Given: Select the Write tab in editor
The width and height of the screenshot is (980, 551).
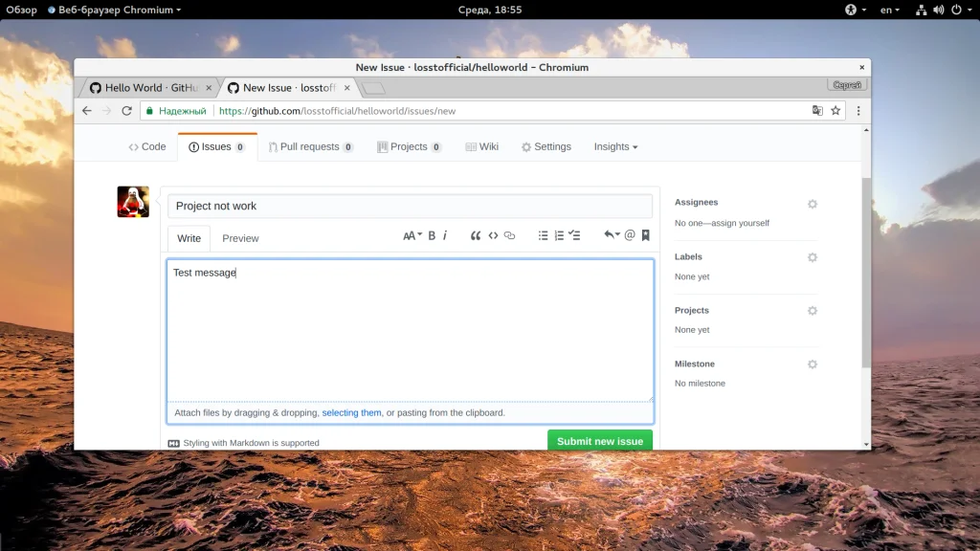Looking at the screenshot, I should tap(189, 238).
